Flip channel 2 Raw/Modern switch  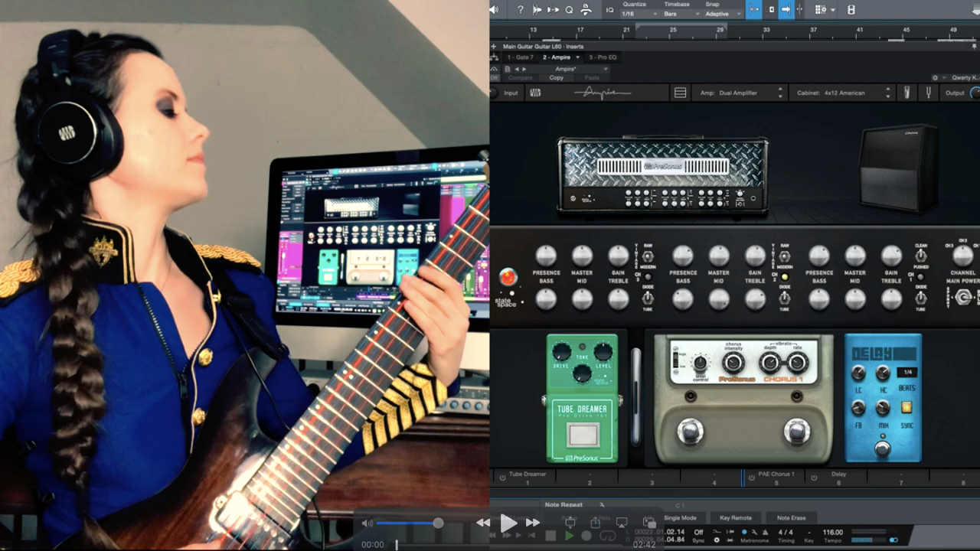point(785,256)
